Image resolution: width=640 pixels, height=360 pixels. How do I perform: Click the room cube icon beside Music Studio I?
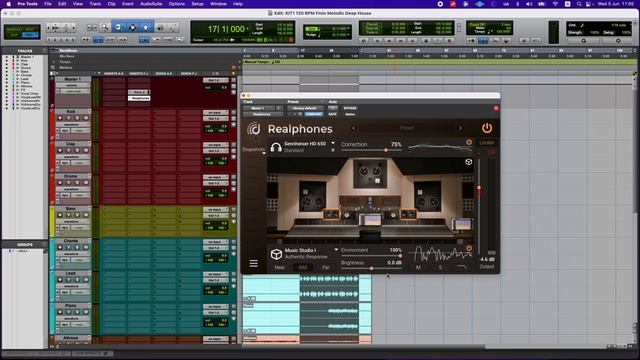(x=276, y=254)
